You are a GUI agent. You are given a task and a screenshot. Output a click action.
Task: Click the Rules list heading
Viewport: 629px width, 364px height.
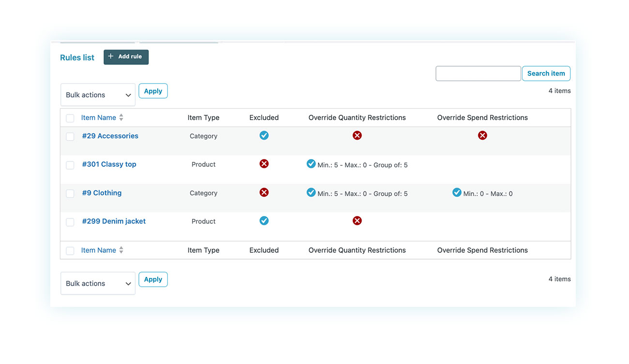[77, 58]
